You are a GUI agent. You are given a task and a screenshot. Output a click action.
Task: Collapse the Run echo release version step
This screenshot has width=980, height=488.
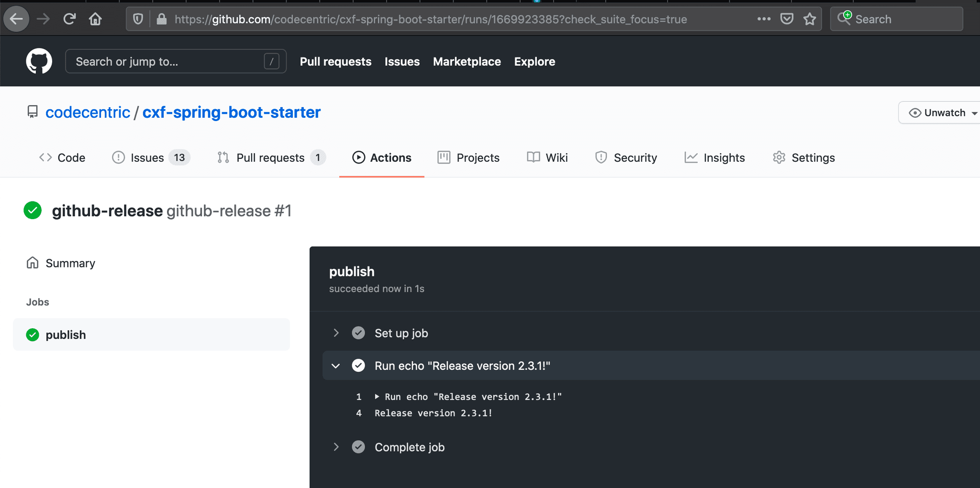(x=336, y=366)
